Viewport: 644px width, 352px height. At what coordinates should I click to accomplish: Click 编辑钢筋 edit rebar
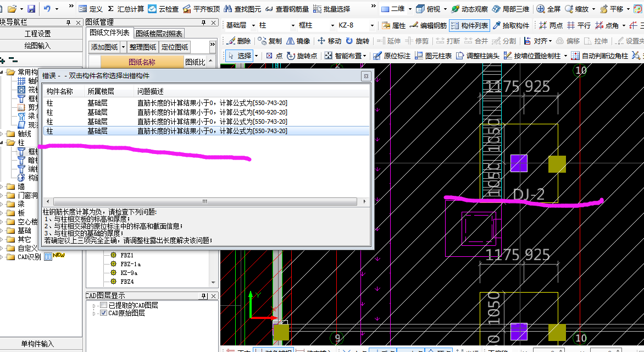point(429,25)
